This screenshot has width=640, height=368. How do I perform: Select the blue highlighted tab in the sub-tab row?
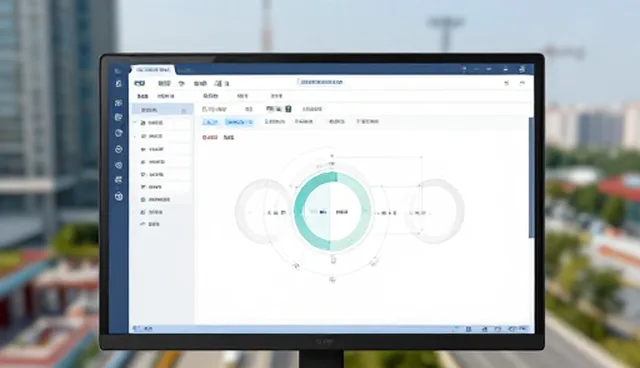(x=239, y=122)
